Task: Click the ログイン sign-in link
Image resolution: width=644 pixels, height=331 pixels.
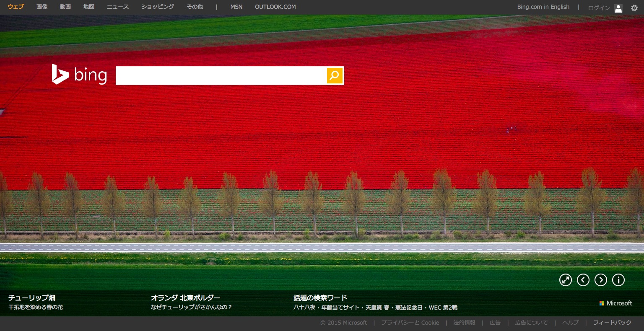Action: tap(599, 8)
